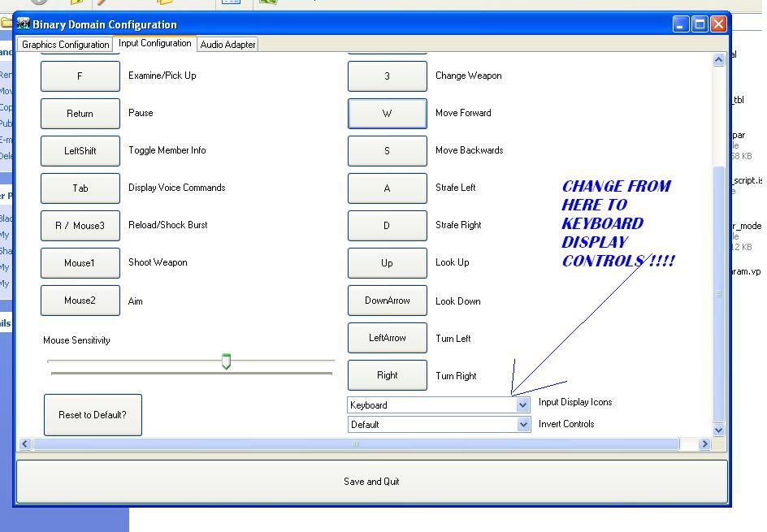Click Save and Quit
This screenshot has width=767, height=532.
tap(372, 482)
